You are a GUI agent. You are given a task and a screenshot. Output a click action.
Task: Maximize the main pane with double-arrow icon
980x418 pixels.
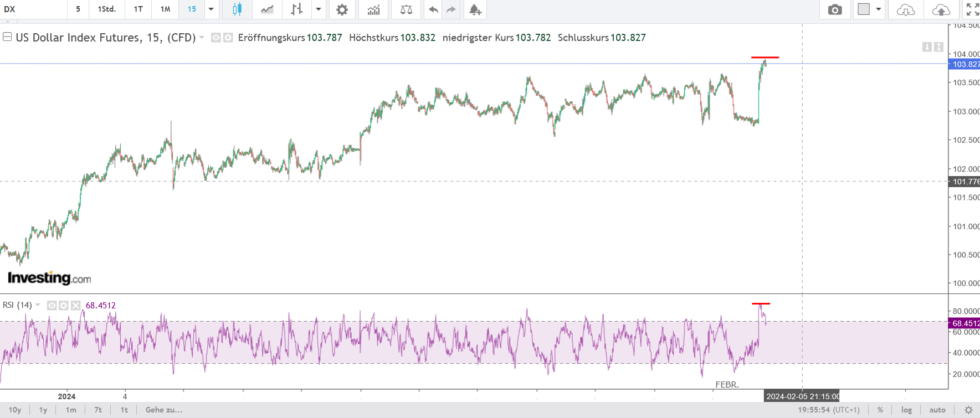coord(938,47)
